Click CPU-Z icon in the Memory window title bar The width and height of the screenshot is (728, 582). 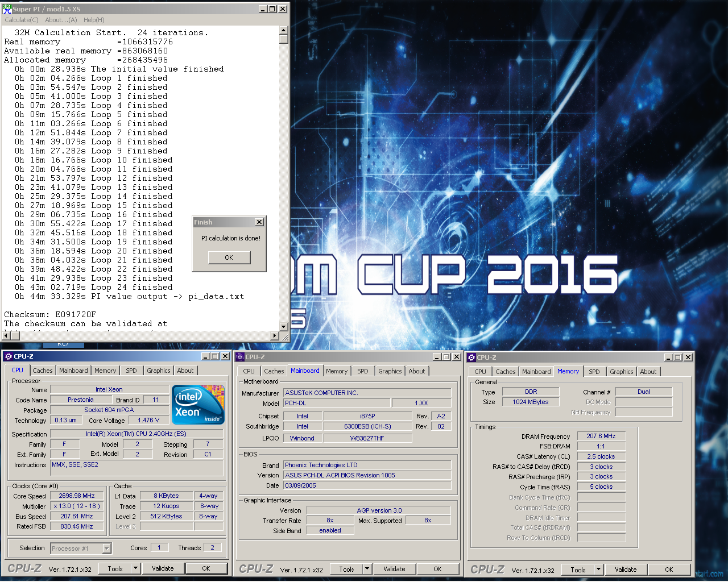[471, 357]
